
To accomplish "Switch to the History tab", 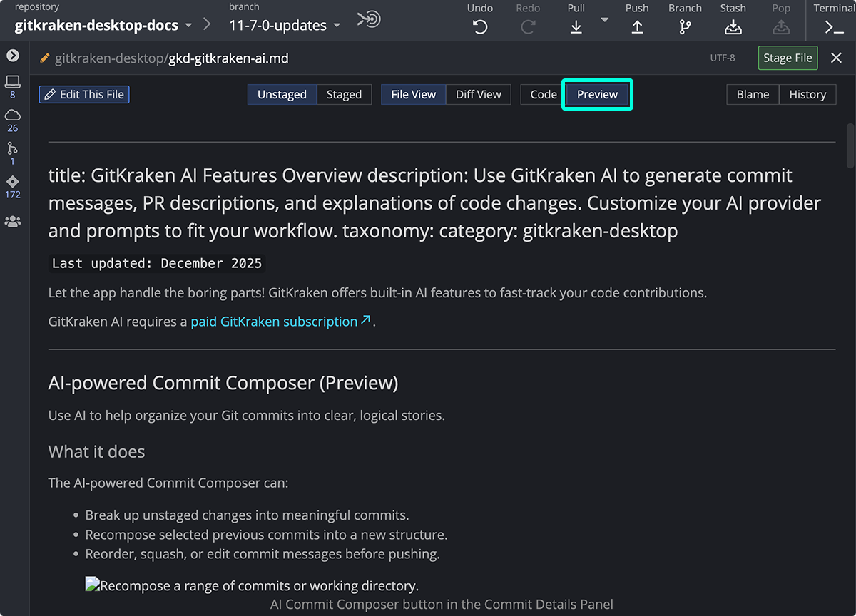I will (x=807, y=94).
